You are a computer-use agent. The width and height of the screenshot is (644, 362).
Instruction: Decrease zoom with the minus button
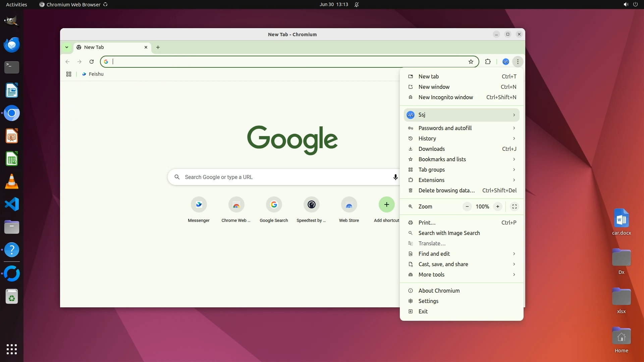click(467, 206)
